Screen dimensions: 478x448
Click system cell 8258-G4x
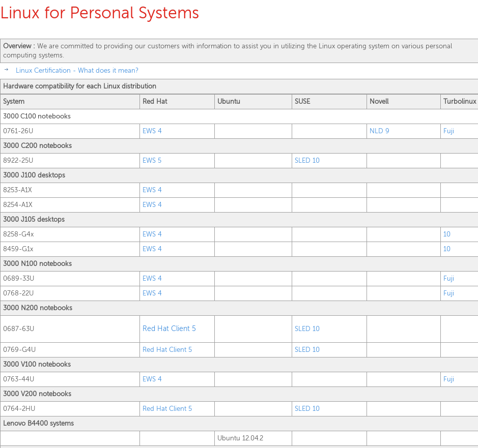[70, 234]
